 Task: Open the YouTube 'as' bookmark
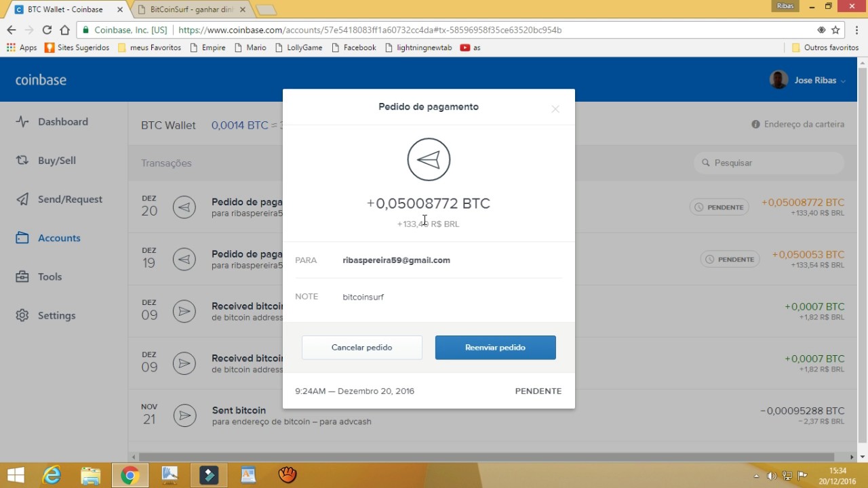click(470, 47)
